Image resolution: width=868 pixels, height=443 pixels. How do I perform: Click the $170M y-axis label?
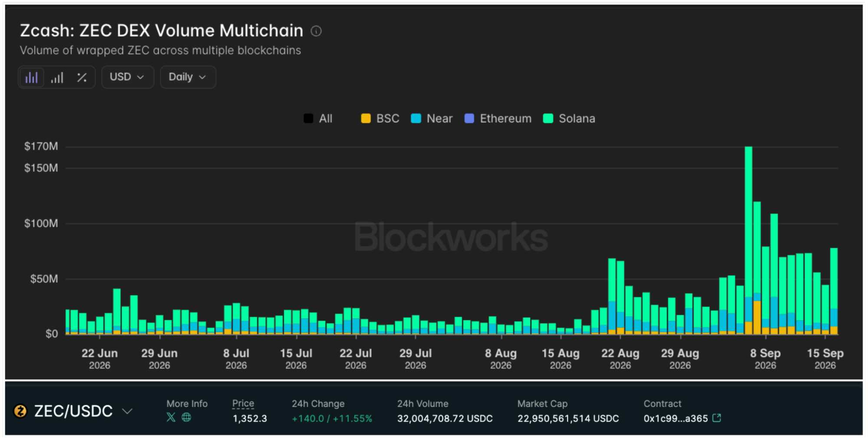tap(41, 146)
